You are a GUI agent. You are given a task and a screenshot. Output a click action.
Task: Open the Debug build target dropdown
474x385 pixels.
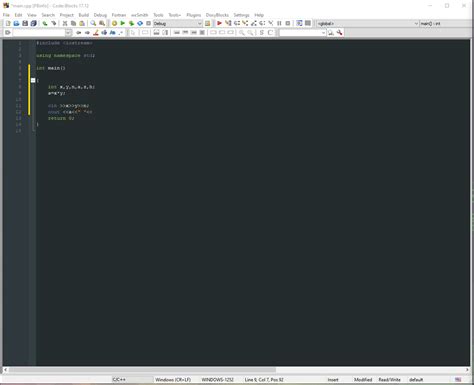pos(178,23)
